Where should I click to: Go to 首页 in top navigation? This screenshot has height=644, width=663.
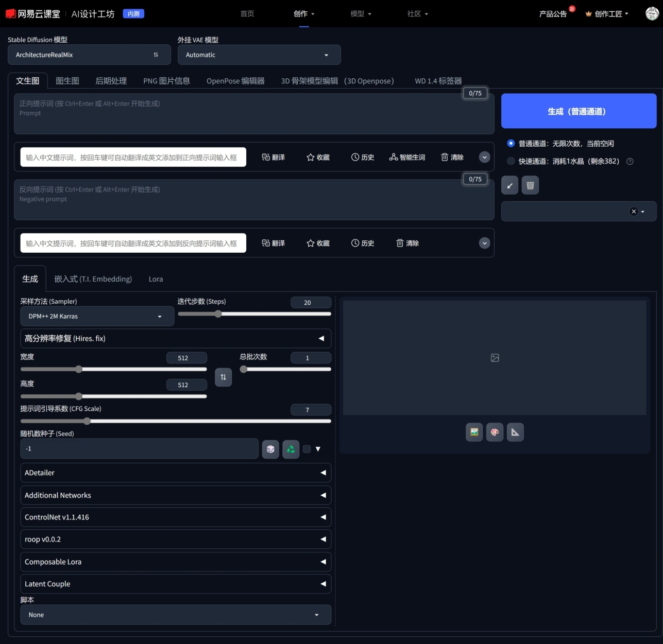pyautogui.click(x=247, y=14)
